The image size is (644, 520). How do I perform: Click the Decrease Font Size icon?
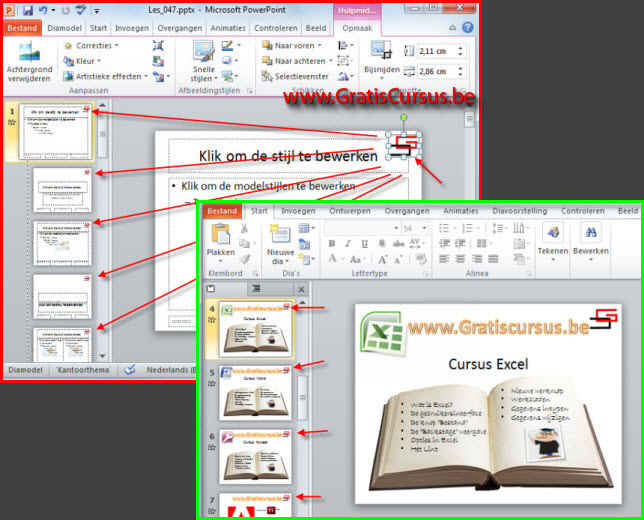click(398, 260)
